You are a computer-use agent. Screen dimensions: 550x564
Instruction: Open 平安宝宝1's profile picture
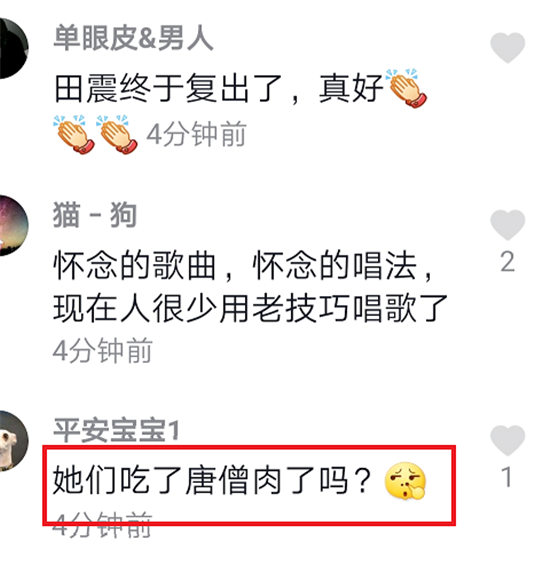(x=13, y=441)
